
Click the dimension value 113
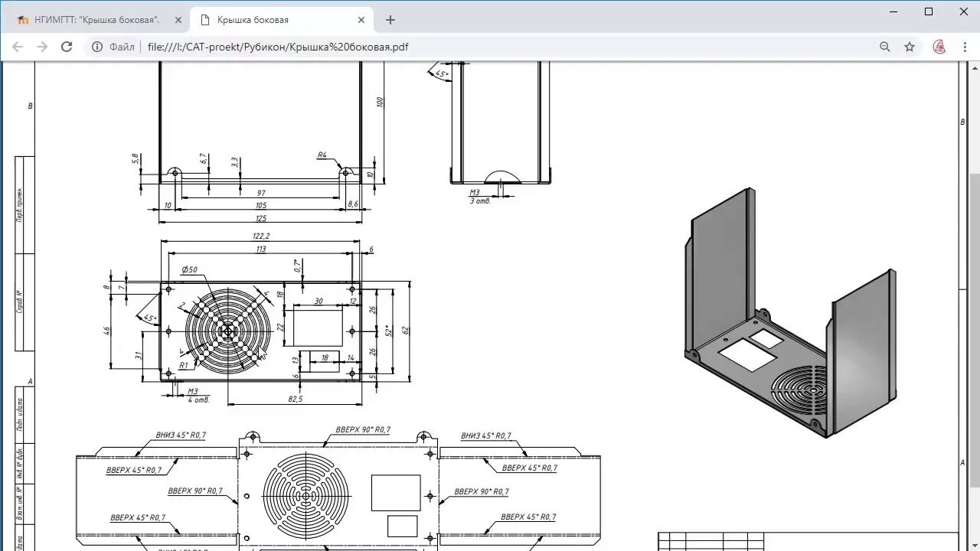(261, 249)
